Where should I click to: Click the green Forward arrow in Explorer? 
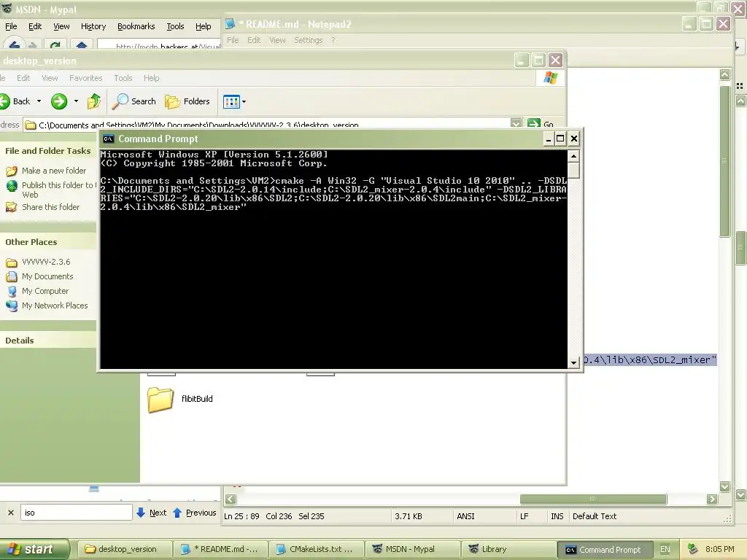pos(59,101)
